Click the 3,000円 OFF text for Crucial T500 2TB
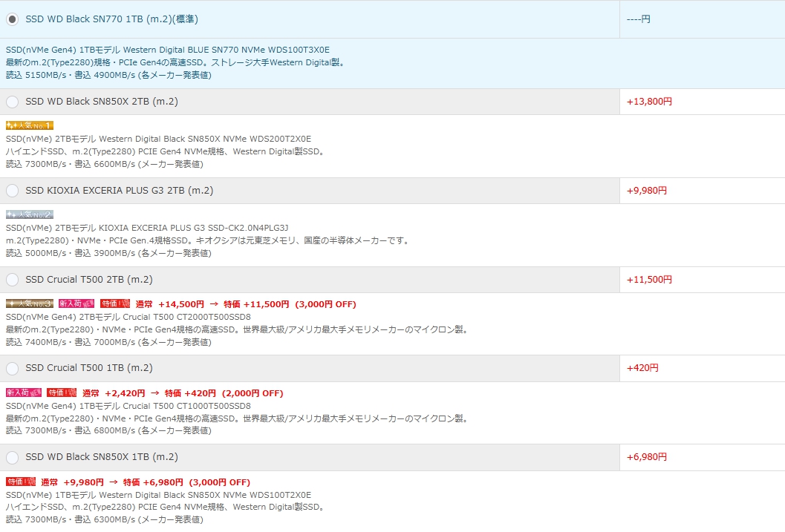The image size is (785, 532). click(326, 304)
